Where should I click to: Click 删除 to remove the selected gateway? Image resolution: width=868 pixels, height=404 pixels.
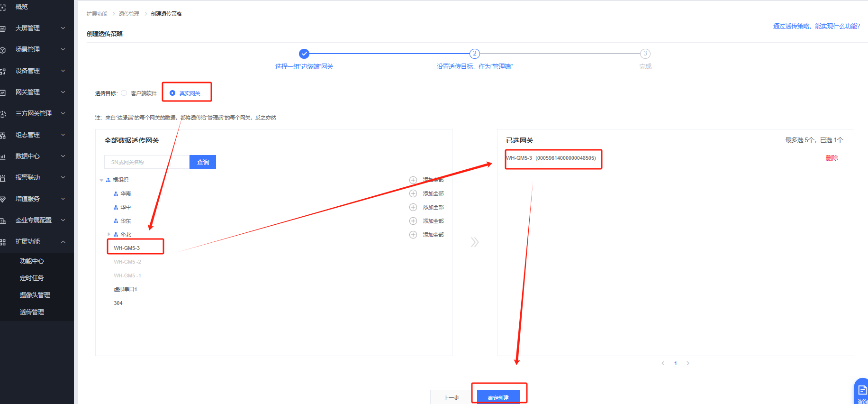[x=832, y=158]
